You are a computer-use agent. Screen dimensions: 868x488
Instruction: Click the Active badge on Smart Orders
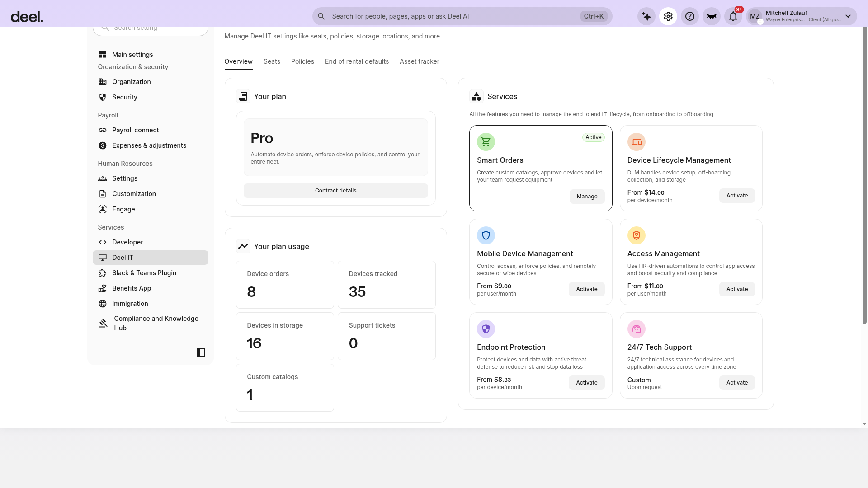click(x=593, y=137)
